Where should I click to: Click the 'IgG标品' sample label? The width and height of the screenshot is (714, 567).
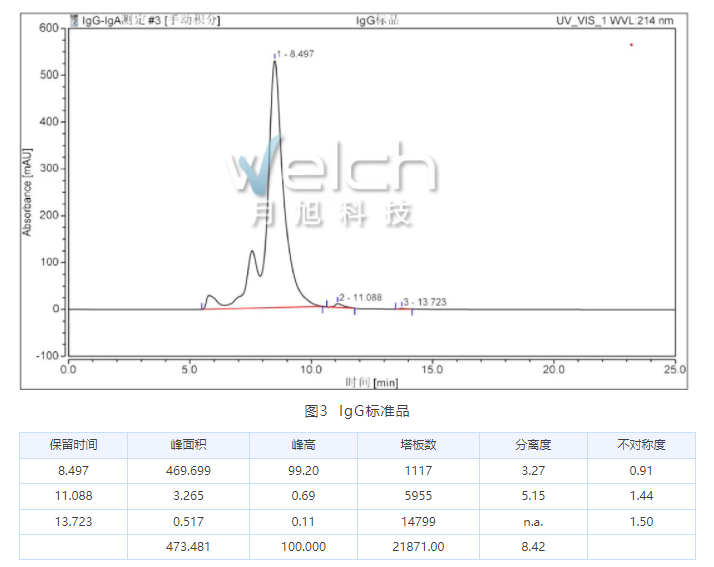click(x=377, y=20)
